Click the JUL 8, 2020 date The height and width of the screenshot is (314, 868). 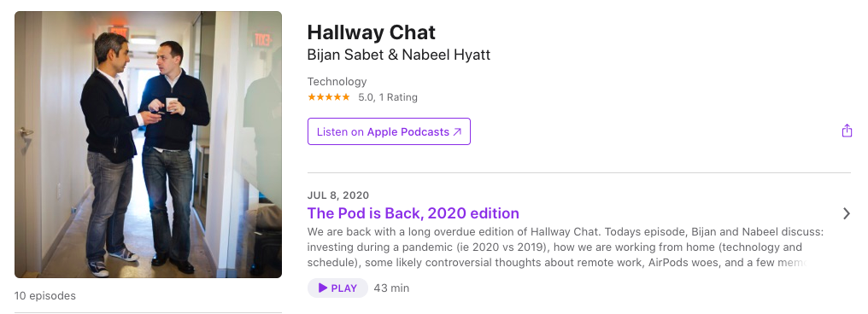338,195
